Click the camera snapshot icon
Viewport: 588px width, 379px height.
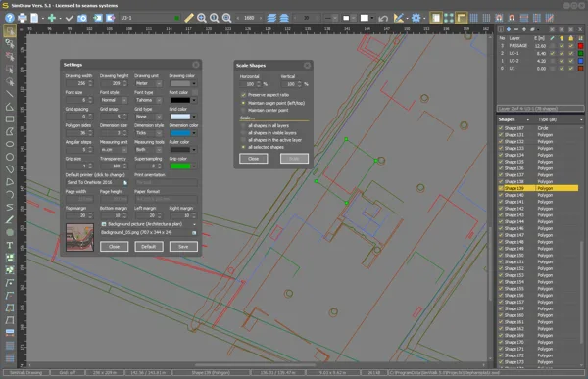82,18
